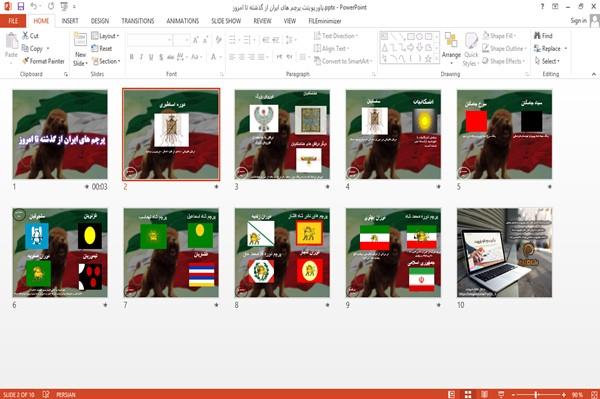Open the Arrange options
This screenshot has height=399, width=600.
point(452,49)
